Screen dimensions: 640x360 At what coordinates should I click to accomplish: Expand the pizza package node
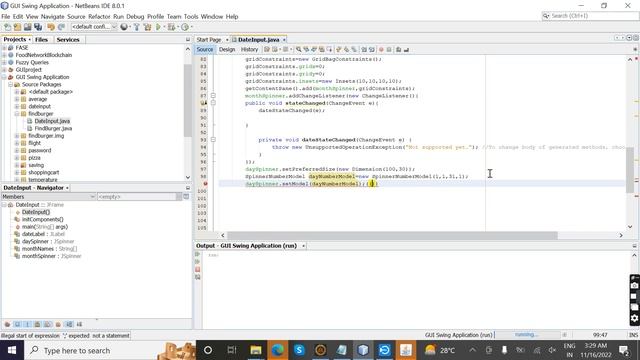coord(17,158)
